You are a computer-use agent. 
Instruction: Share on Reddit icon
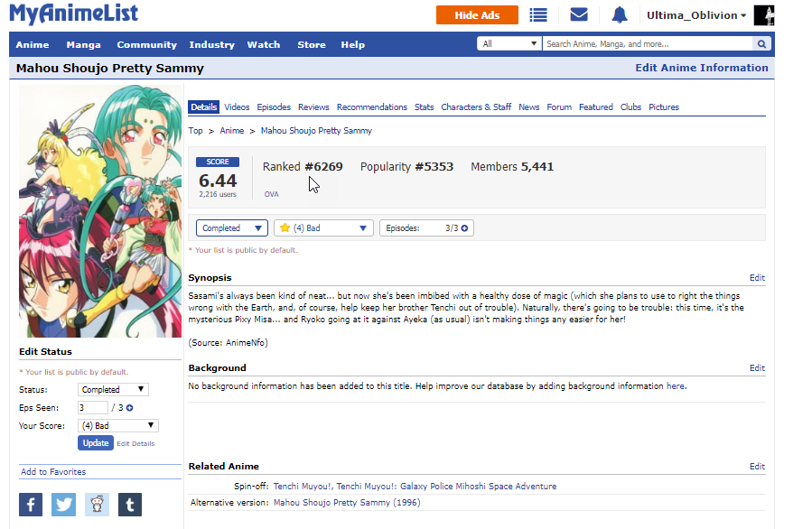(x=97, y=504)
